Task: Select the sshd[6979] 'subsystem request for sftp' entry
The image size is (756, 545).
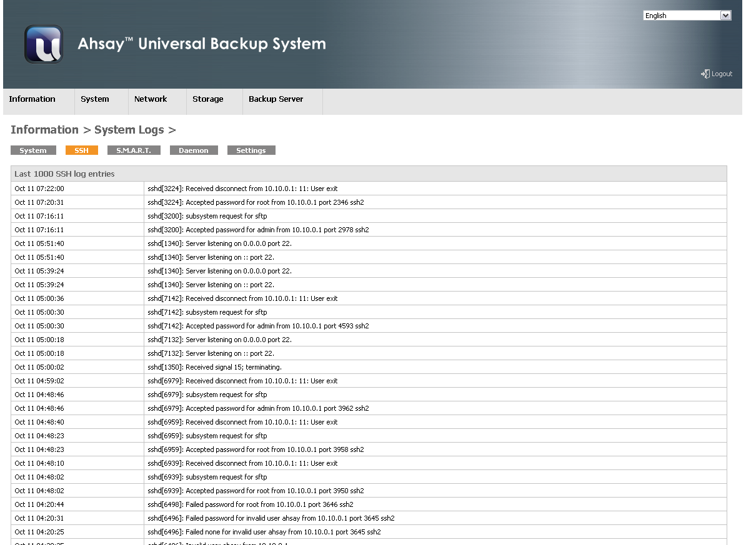Action: (207, 395)
